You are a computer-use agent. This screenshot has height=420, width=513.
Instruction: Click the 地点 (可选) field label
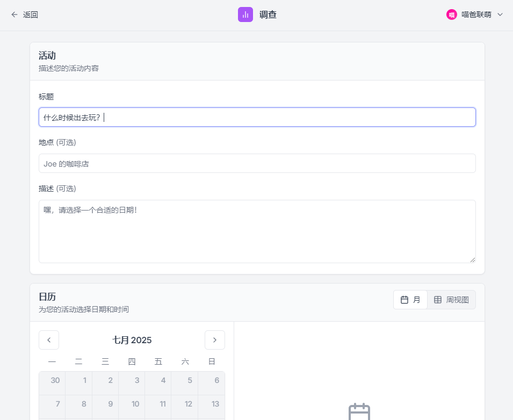(57, 142)
